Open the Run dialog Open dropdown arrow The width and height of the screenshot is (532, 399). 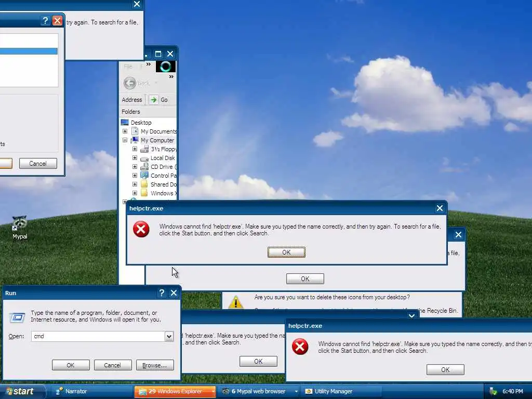tap(169, 337)
